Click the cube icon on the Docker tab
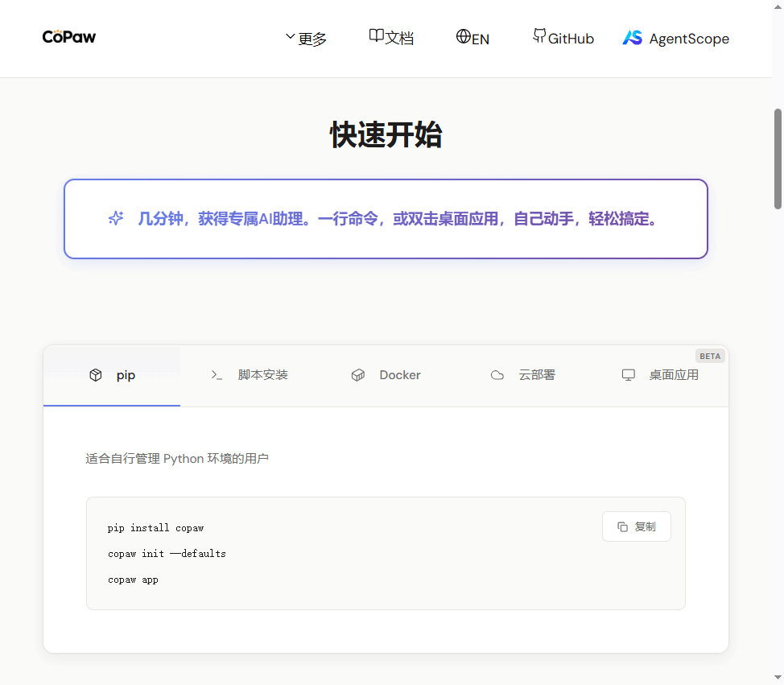Viewport: 784px width, 685px height. pos(358,375)
